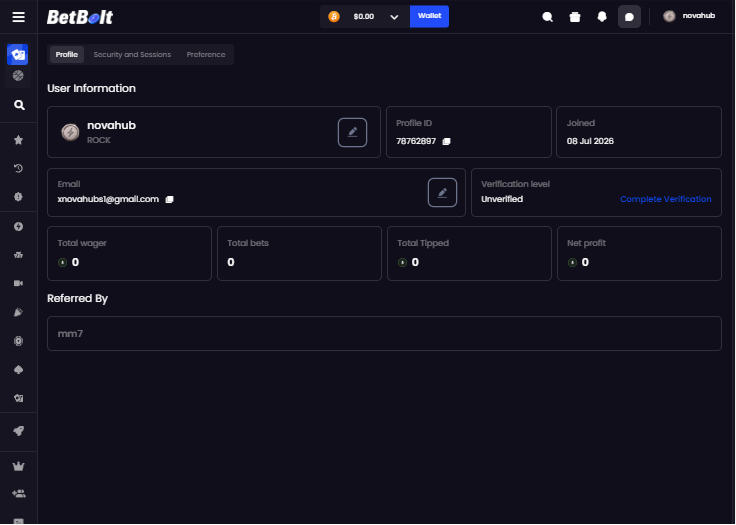Open favorites star in sidebar
Screen dimensions: 736x525
[x=18, y=139]
